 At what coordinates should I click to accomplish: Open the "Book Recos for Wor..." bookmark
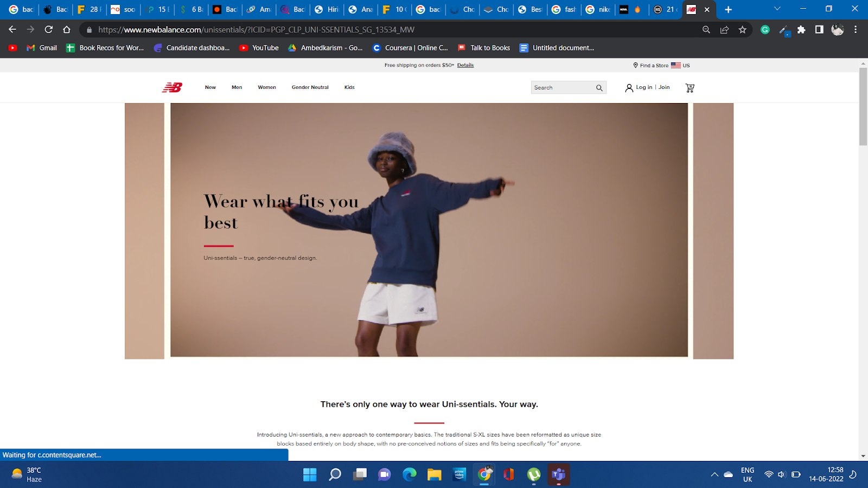[105, 48]
